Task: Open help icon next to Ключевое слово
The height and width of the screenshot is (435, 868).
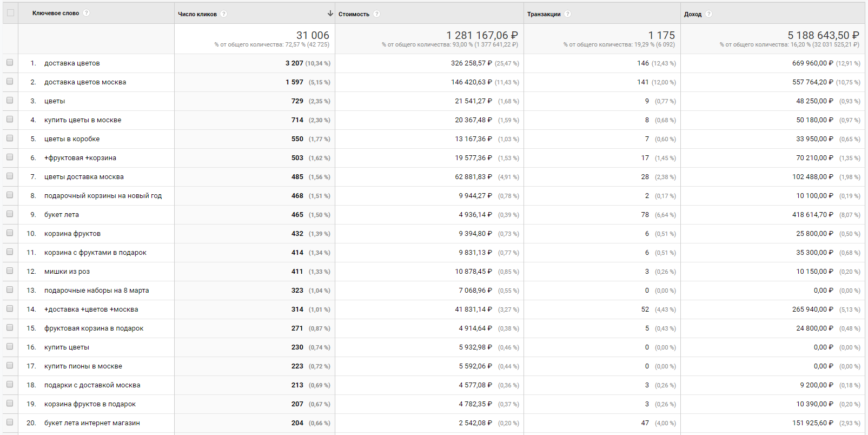Action: 87,13
